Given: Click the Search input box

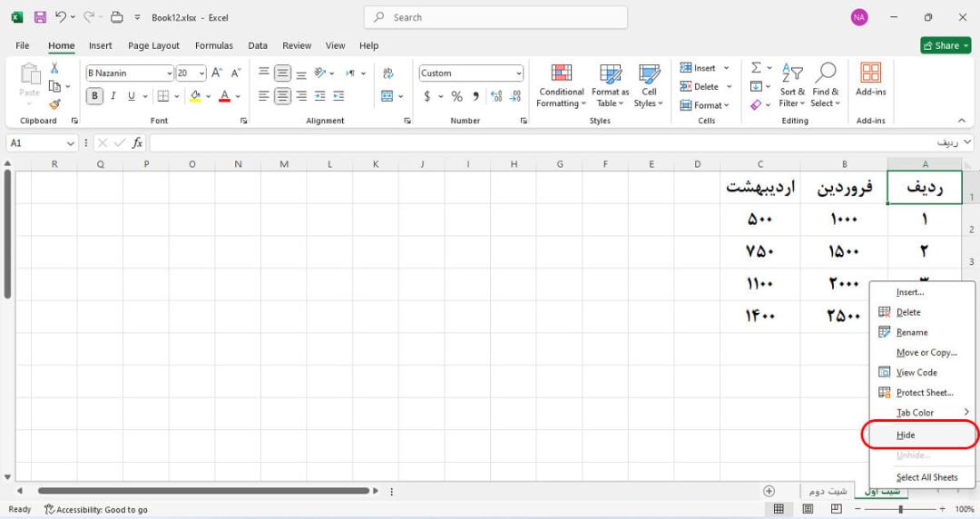Looking at the screenshot, I should coord(495,17).
